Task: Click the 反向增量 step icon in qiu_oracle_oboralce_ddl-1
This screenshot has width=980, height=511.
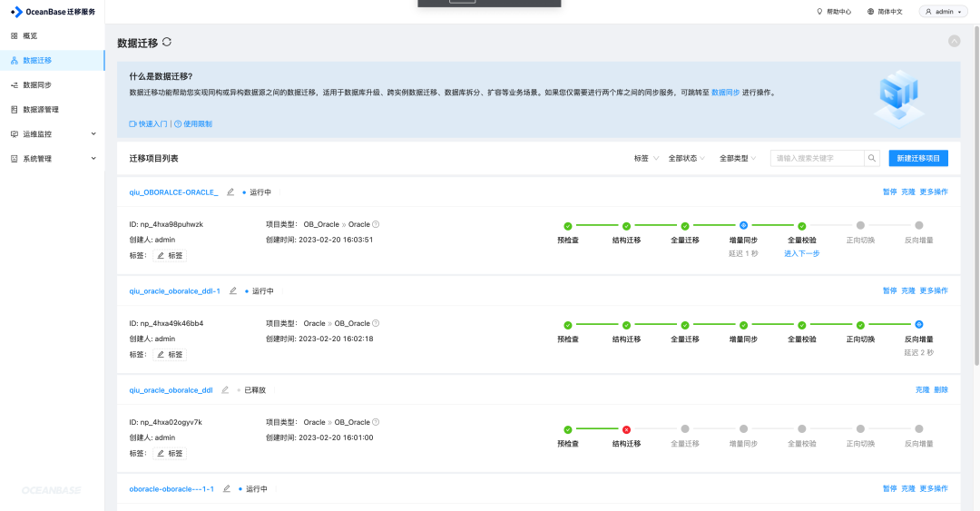Action: 918,324
